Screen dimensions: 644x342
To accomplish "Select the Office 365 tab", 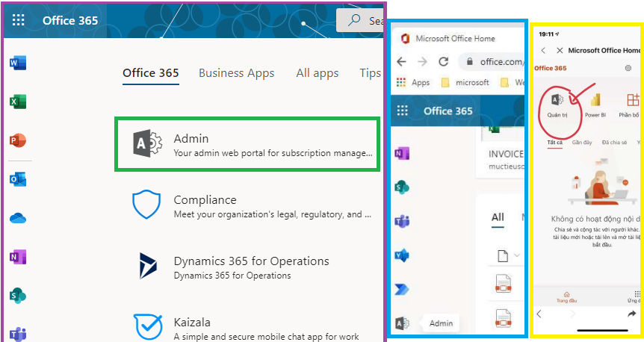I will [x=151, y=73].
